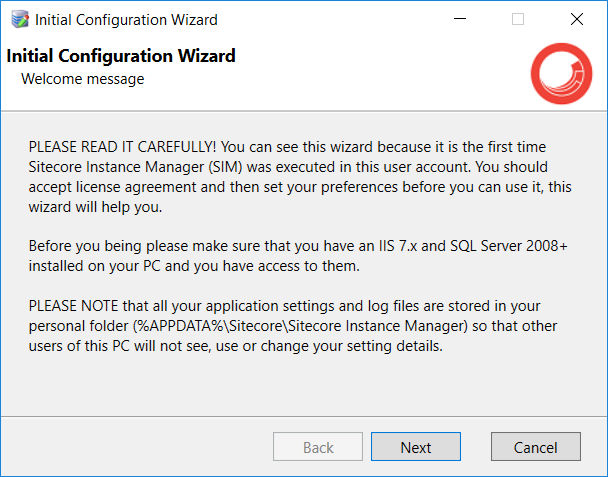608x477 pixels.
Task: Cancel the configuration wizard
Action: coord(535,447)
